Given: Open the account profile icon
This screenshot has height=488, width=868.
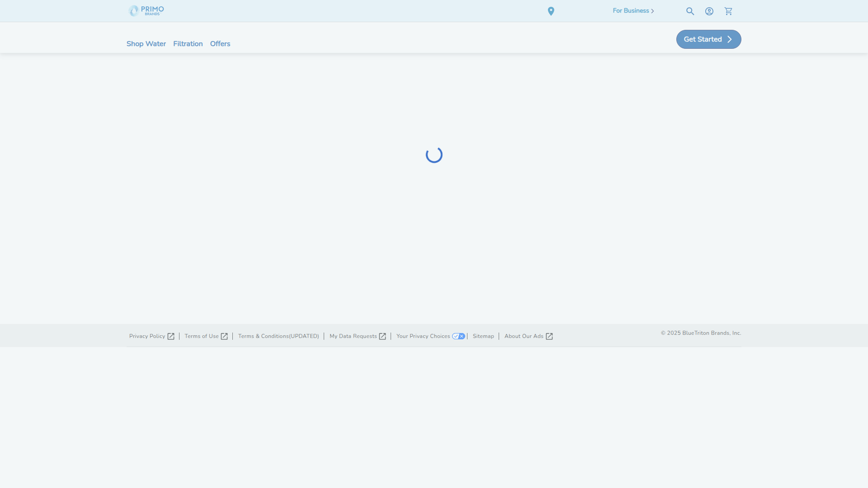Looking at the screenshot, I should tap(709, 11).
